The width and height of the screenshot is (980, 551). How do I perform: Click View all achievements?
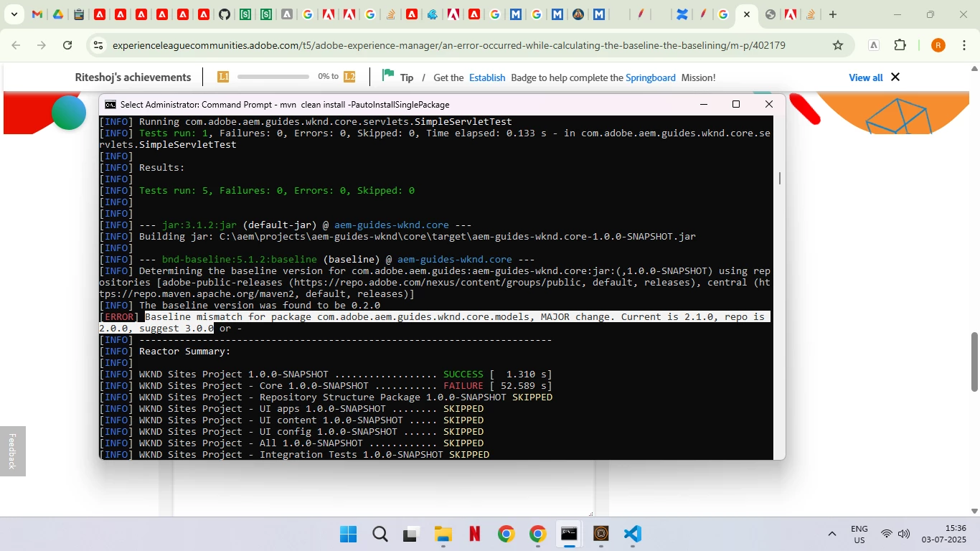click(x=866, y=77)
